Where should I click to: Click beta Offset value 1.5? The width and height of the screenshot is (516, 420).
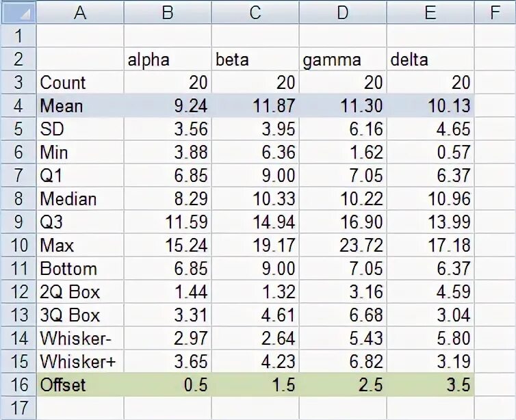(255, 385)
